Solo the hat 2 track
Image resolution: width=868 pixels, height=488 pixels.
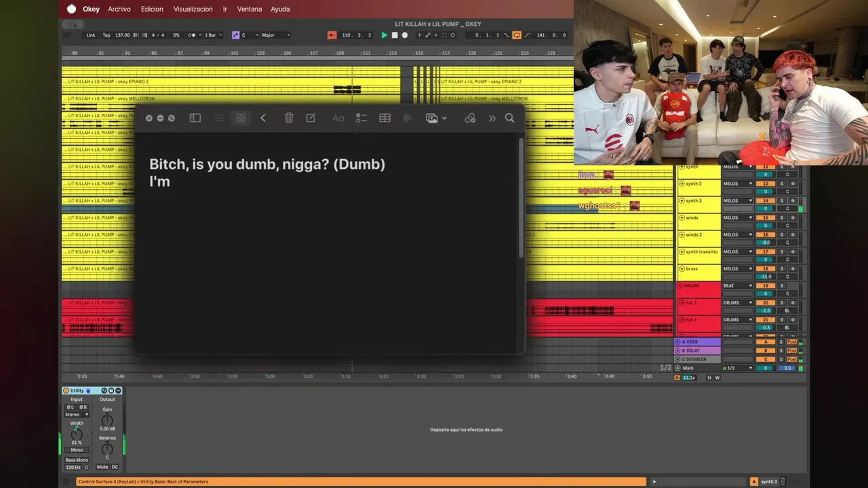[x=781, y=319]
